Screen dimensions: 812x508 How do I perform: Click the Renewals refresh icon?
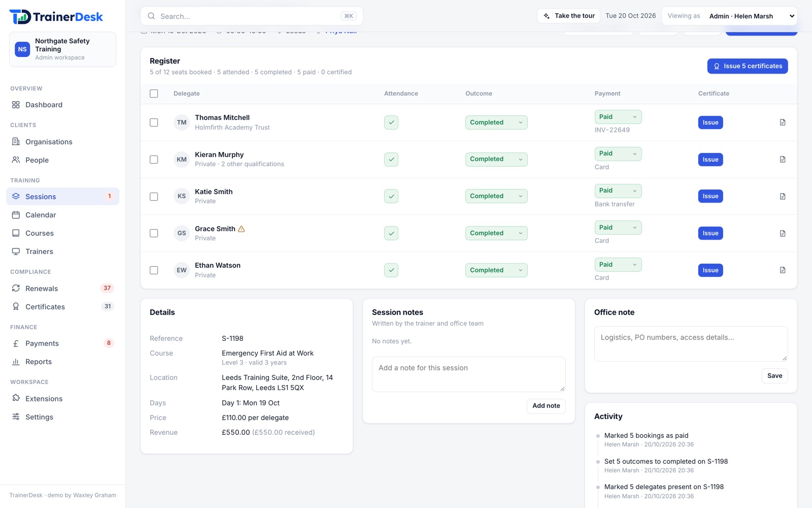coord(16,289)
